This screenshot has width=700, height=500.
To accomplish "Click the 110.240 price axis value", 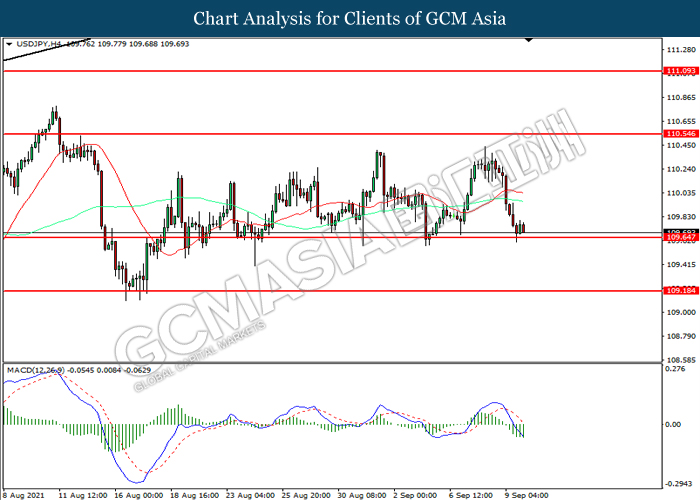I will click(x=681, y=169).
